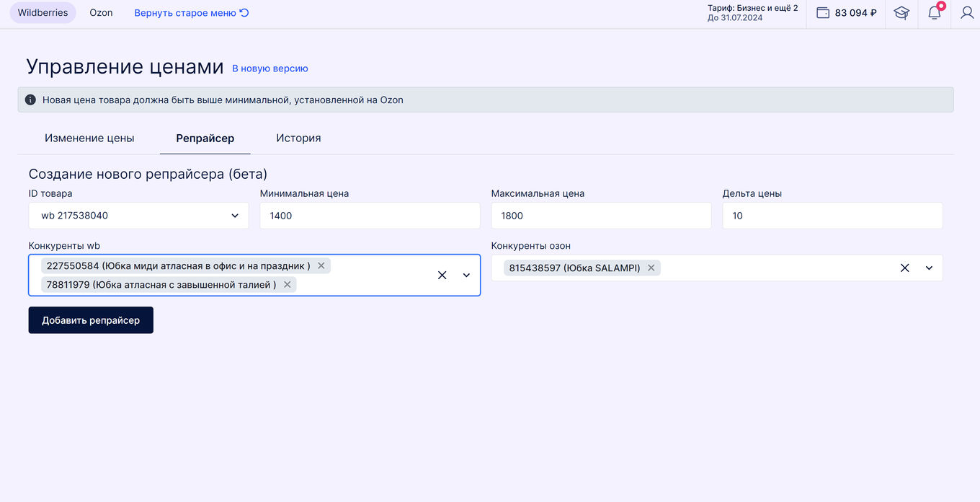Screen dimensions: 980x502
Task: Expand the ID товара dropdown
Action: click(235, 216)
